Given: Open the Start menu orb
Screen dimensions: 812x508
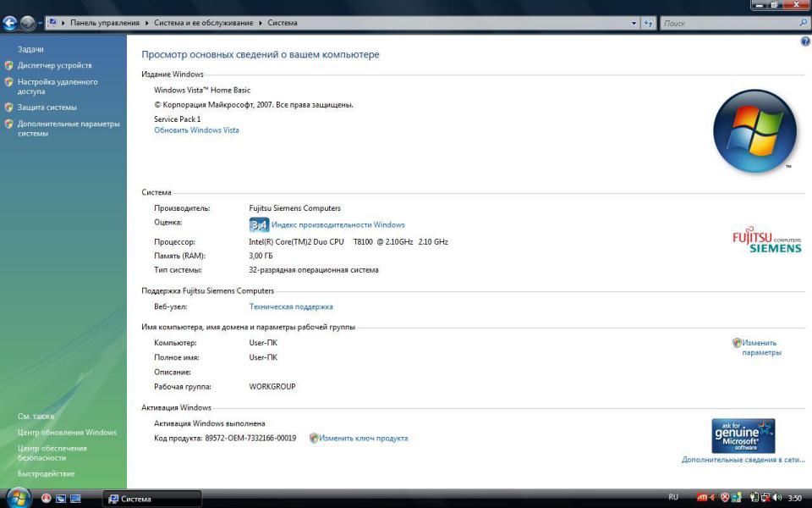Looking at the screenshot, I should click(x=19, y=498).
